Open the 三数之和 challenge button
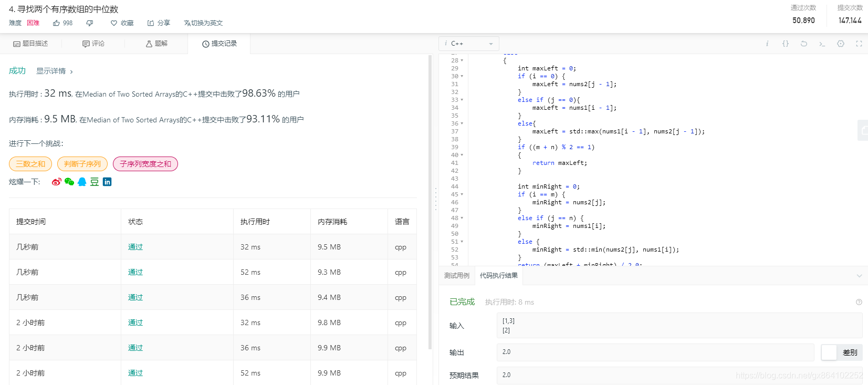This screenshot has width=868, height=385. (30, 164)
